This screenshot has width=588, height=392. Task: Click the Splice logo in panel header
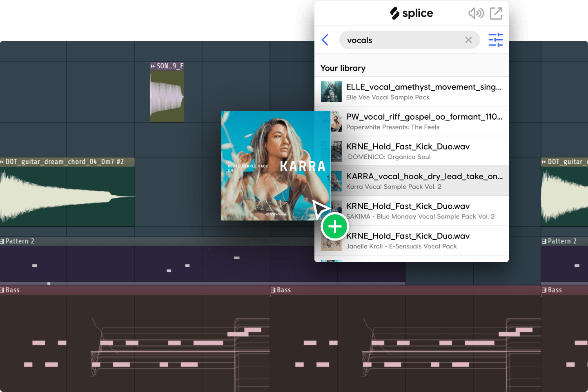pyautogui.click(x=411, y=13)
